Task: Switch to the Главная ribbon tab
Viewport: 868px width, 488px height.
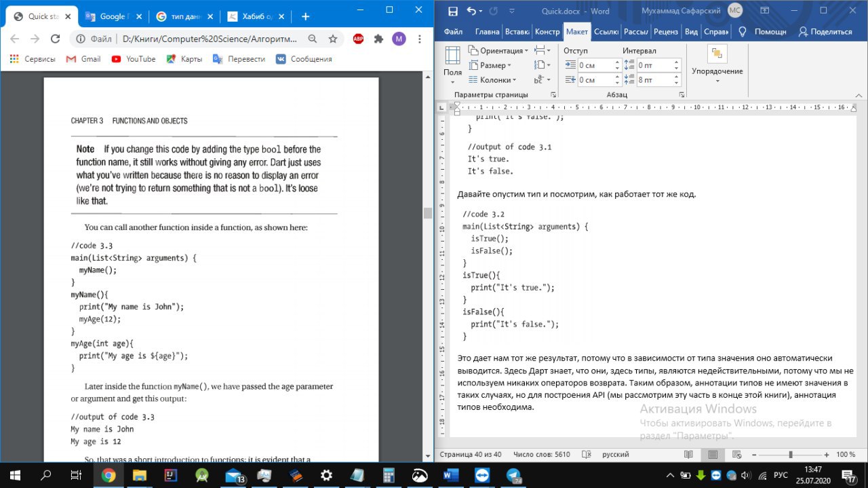Action: click(x=487, y=32)
